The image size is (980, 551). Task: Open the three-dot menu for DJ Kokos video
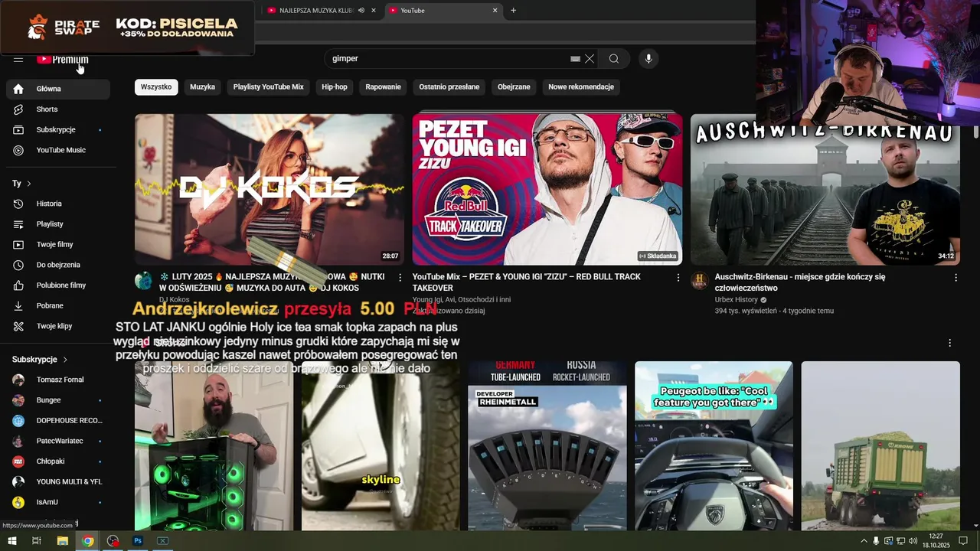click(400, 278)
